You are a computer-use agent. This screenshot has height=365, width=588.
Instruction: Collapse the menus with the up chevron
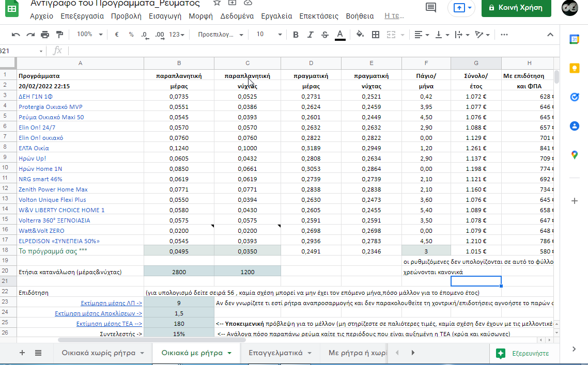pos(550,35)
